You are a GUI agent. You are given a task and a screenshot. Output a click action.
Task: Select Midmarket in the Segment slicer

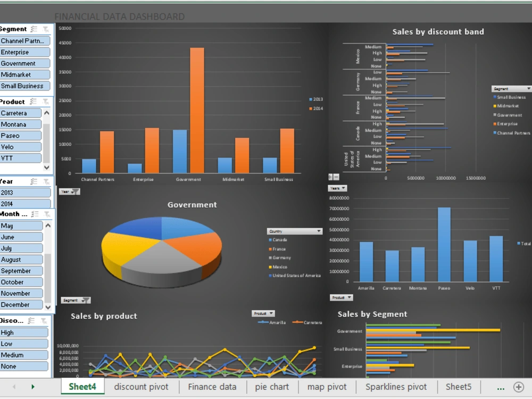point(25,74)
